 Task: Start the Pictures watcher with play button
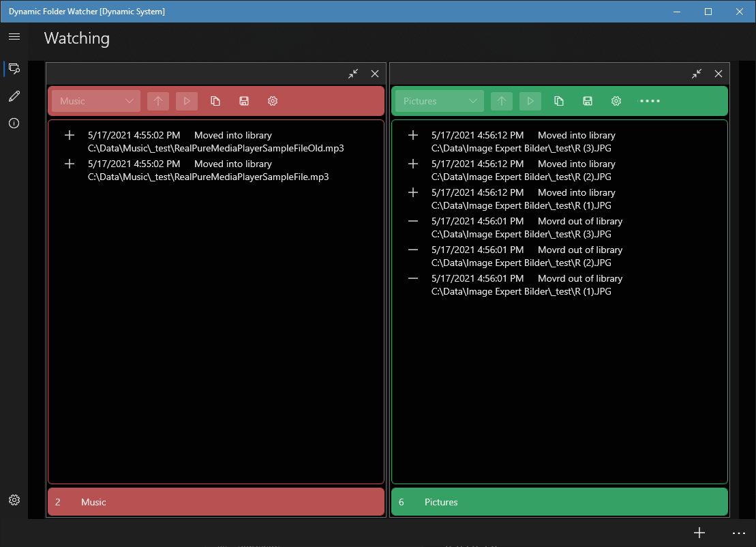click(x=530, y=101)
